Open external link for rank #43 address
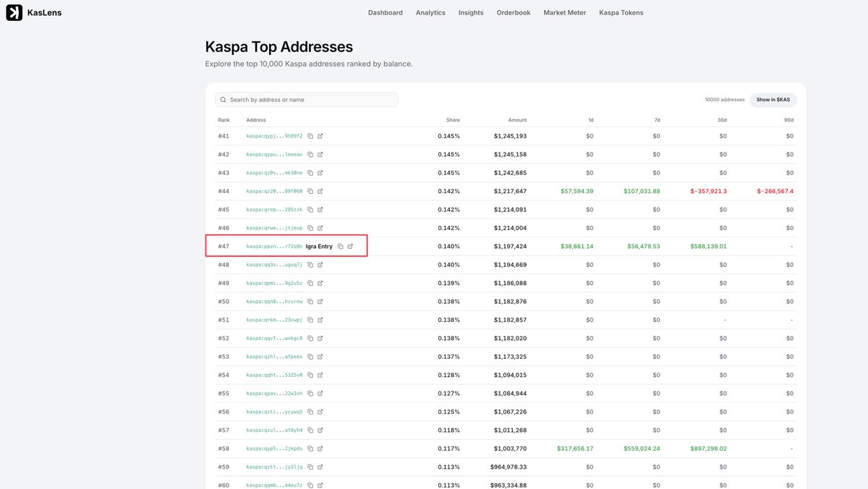The height and width of the screenshot is (489, 868). point(320,173)
